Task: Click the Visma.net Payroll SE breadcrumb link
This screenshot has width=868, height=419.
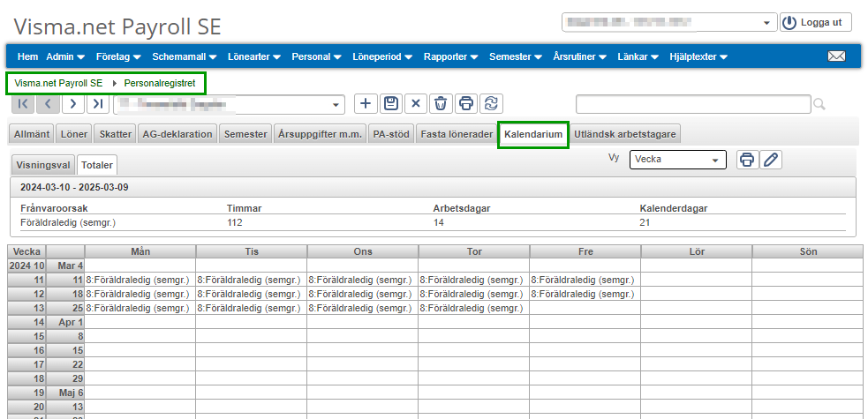Action: [x=58, y=84]
